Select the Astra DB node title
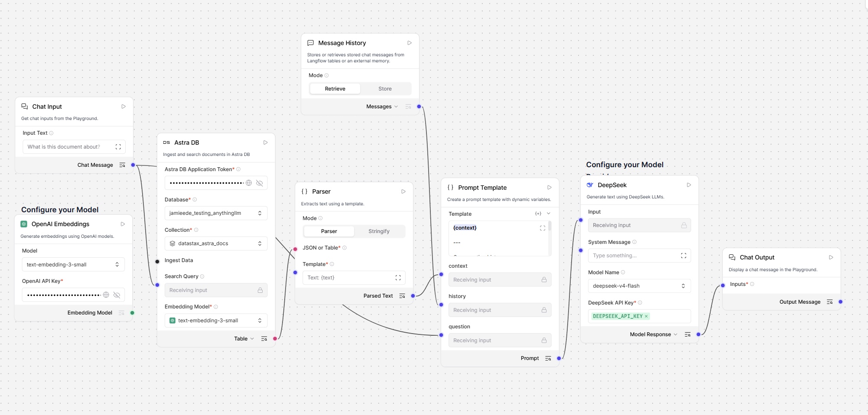The height and width of the screenshot is (415, 868). pos(187,143)
